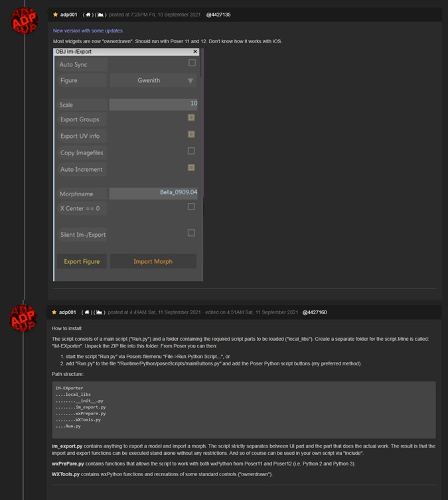The width and height of the screenshot is (448, 500).
Task: Click the ADP avatar on the first post
Action: (24, 21)
